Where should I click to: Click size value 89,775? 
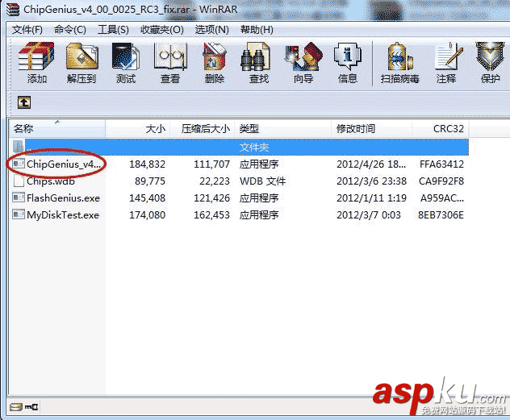click(x=150, y=181)
